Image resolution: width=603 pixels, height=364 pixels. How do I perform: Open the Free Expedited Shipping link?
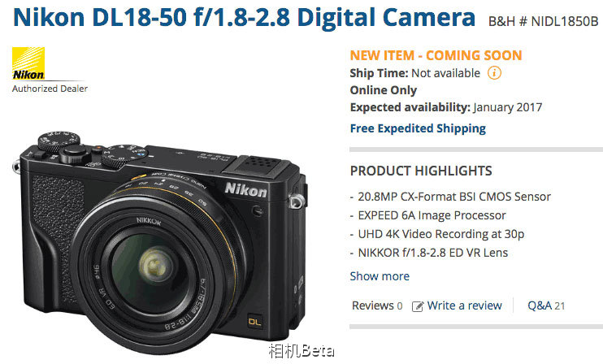[418, 128]
